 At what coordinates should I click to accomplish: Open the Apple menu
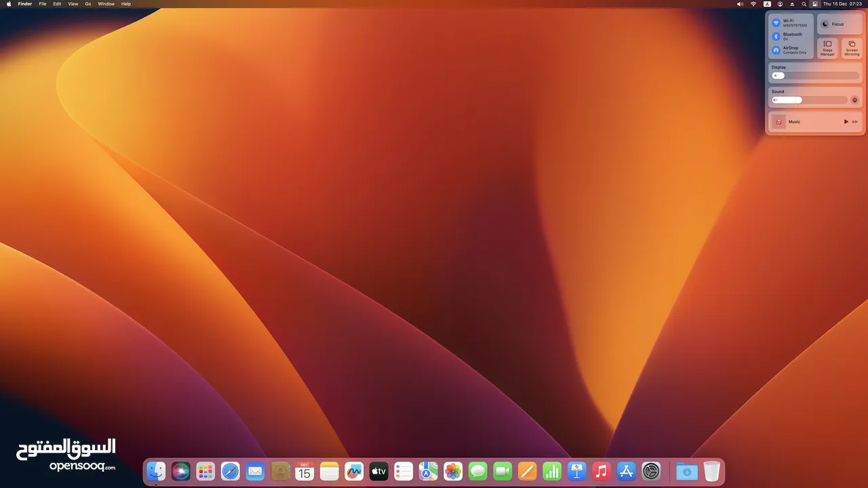[x=9, y=4]
